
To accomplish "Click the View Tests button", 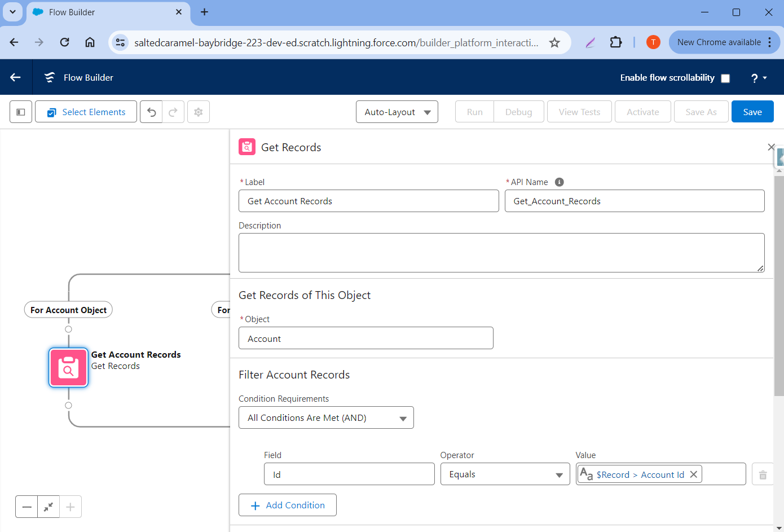I will tap(579, 112).
